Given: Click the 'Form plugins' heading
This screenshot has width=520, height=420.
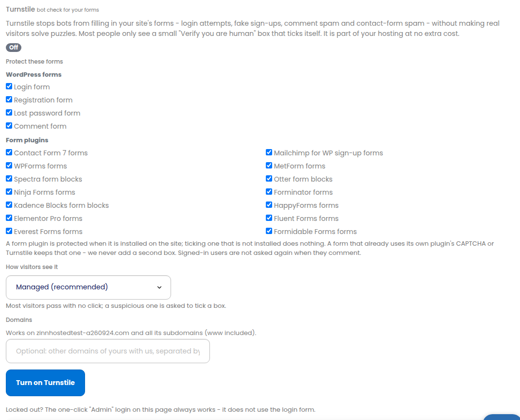Looking at the screenshot, I should point(27,140).
